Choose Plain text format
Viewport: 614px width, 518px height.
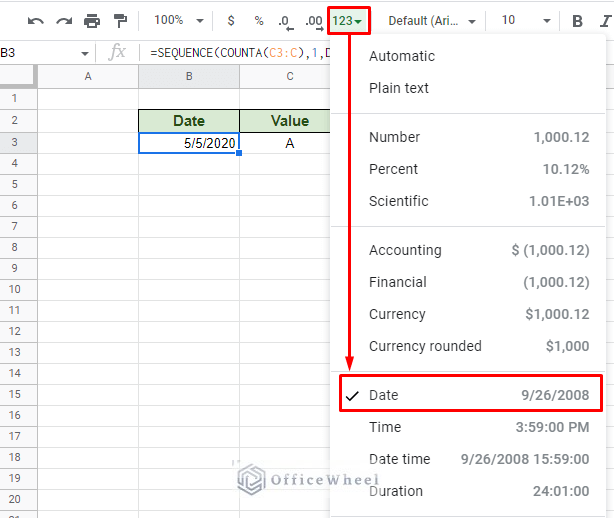[468, 88]
